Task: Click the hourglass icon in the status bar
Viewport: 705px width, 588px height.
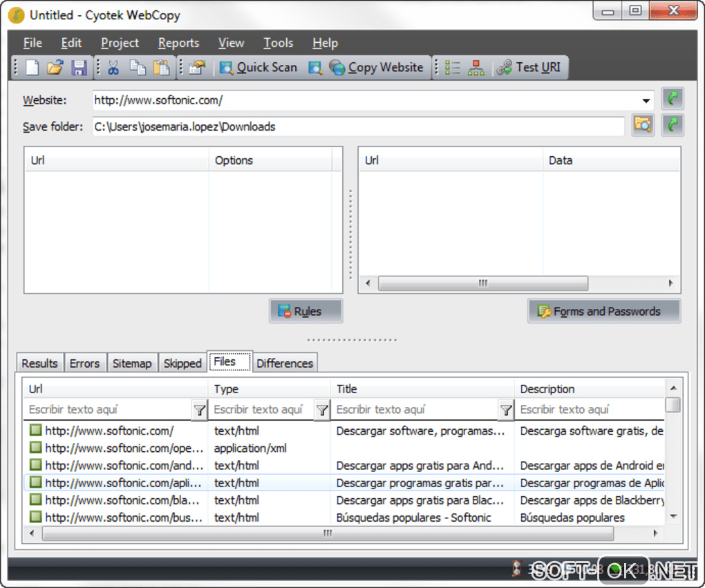Action: click(x=517, y=568)
